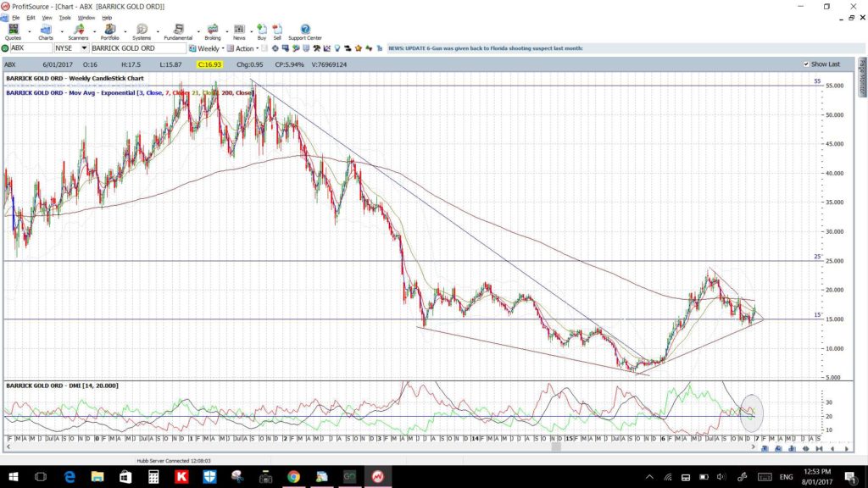
Task: Open Google Chrome from the taskbar
Action: coord(293,476)
